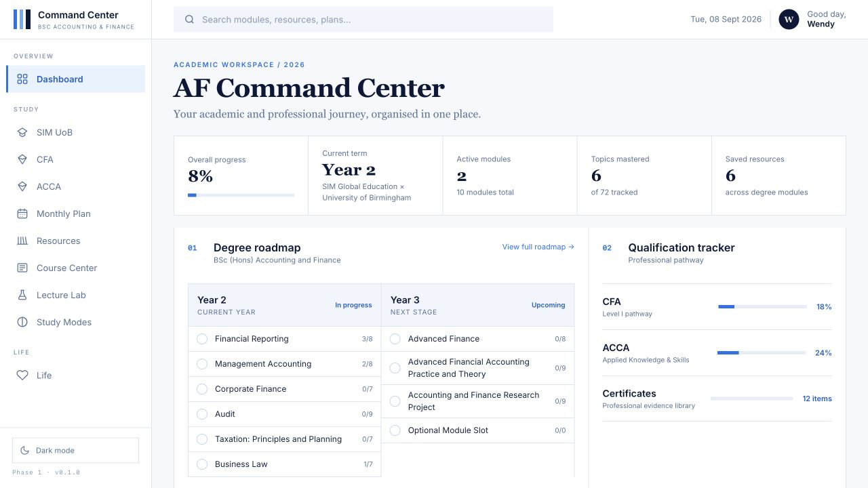This screenshot has width=868, height=488.
Task: Mark Financial Reporting module complete
Action: (202, 339)
